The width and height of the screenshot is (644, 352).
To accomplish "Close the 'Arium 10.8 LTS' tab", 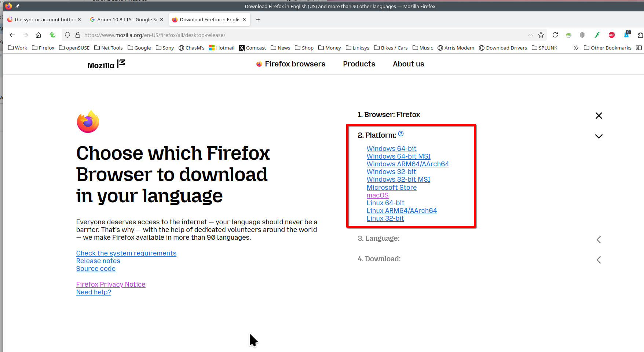I will point(162,20).
